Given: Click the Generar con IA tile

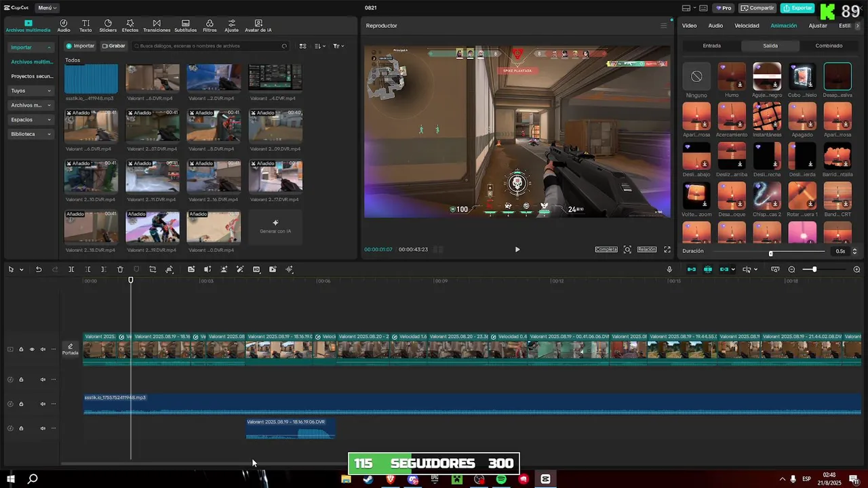Looking at the screenshot, I should (275, 226).
